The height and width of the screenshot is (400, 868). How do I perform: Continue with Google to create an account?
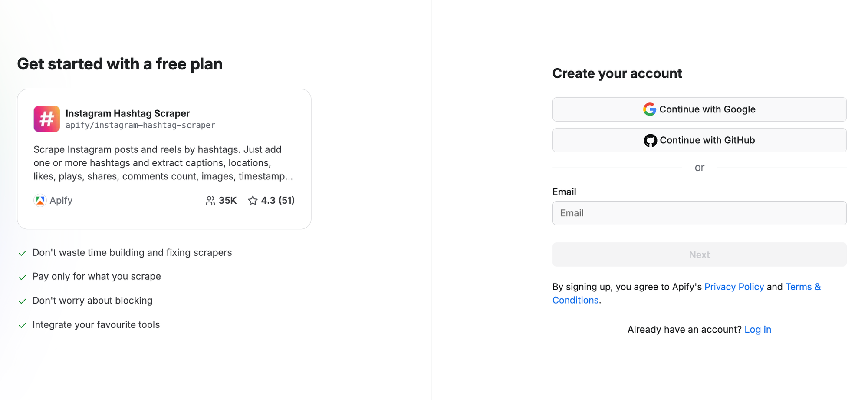(699, 109)
